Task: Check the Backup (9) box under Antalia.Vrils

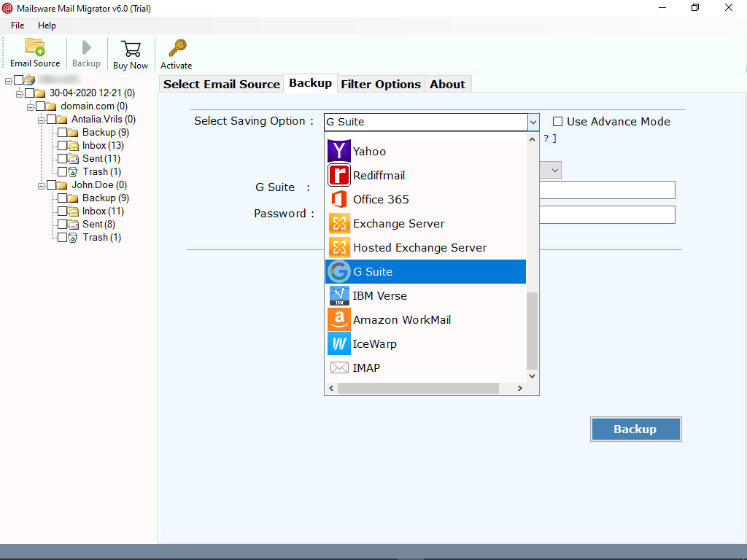Action: 63,133
